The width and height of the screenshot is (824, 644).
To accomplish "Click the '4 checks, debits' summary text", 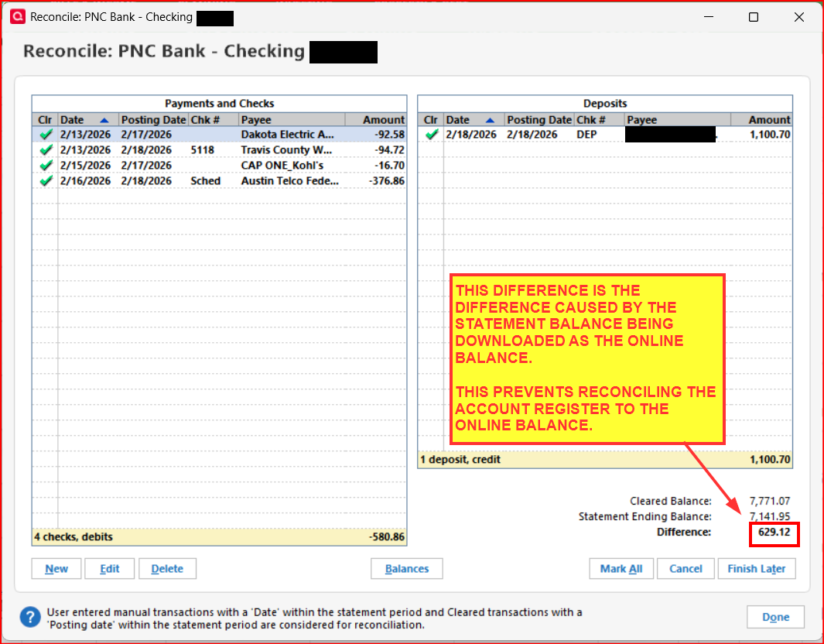I will click(74, 536).
